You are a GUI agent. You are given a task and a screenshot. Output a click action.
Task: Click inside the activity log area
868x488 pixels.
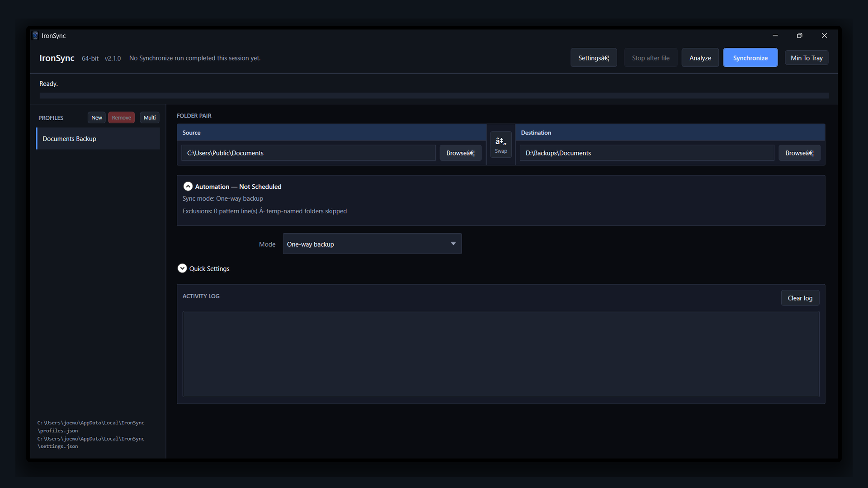pos(501,354)
